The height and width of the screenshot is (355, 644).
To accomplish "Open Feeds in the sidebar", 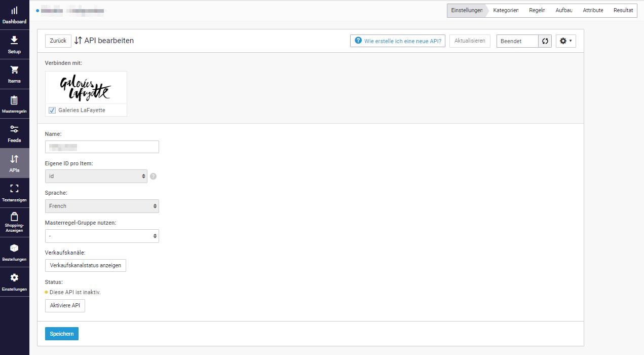I will tap(14, 129).
